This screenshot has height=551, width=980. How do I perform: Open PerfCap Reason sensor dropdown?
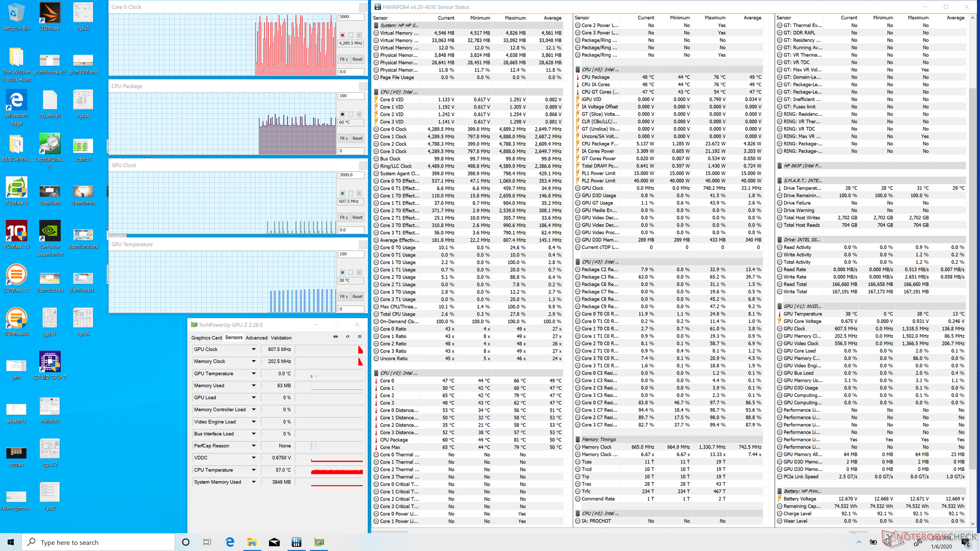pyautogui.click(x=254, y=446)
